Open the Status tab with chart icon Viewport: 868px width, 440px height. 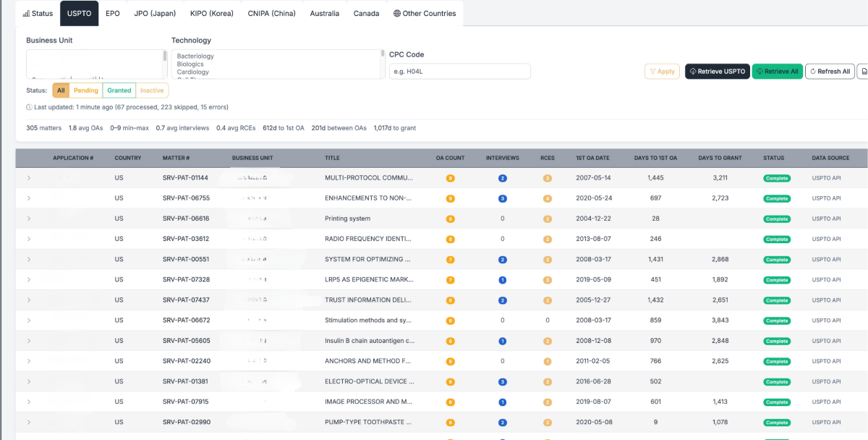(38, 13)
